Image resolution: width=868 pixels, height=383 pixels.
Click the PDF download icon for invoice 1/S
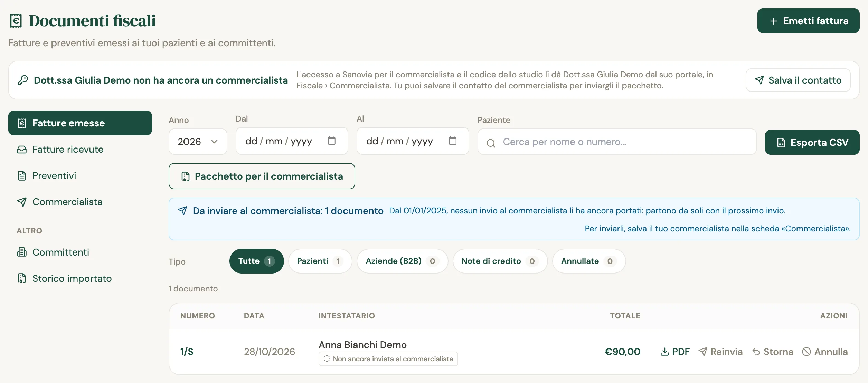664,352
